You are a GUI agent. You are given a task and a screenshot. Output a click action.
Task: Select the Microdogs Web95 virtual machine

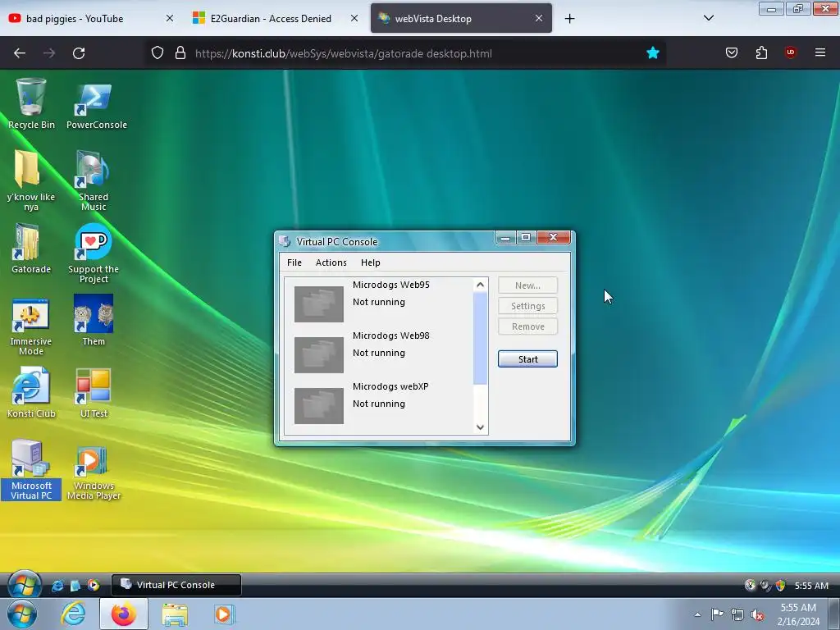[x=379, y=302]
